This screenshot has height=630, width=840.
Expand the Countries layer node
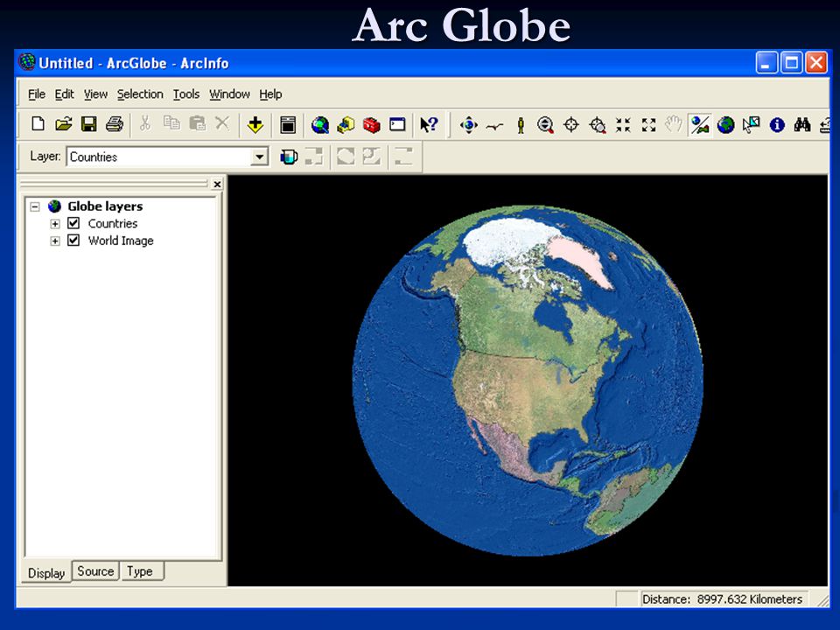pos(54,223)
